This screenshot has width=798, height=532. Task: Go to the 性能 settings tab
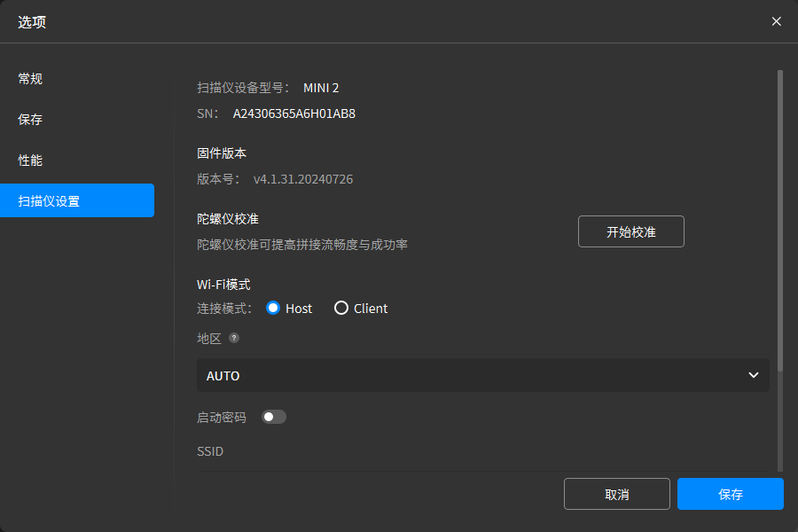coord(31,160)
